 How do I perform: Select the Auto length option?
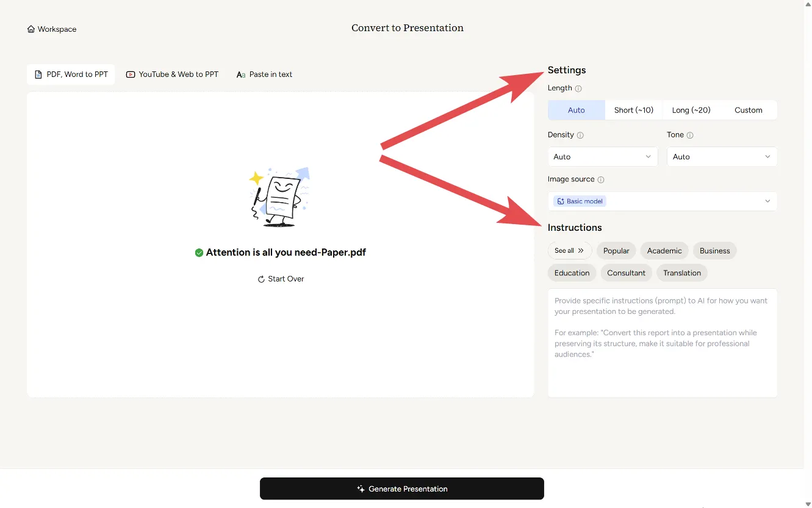(576, 111)
